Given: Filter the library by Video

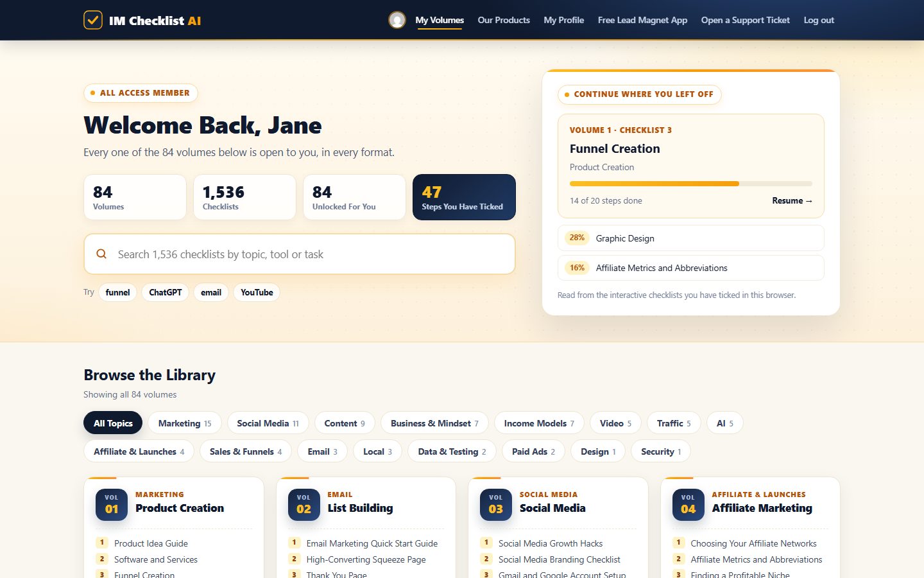Looking at the screenshot, I should click(615, 423).
